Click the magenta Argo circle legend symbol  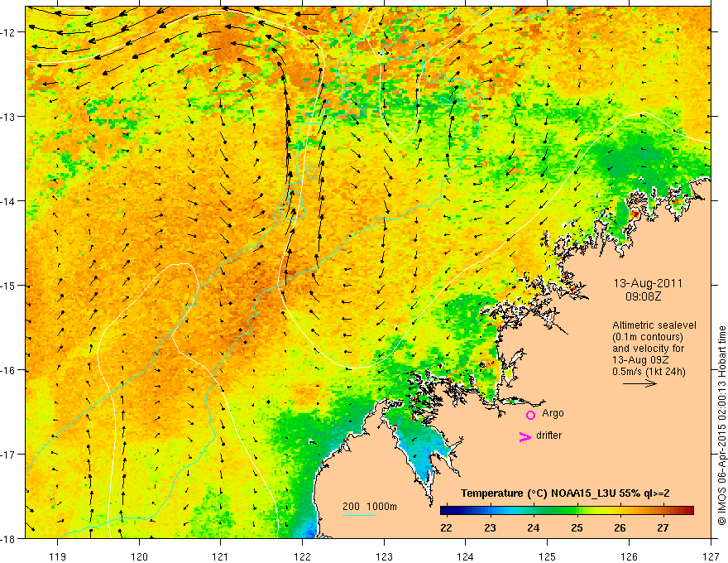pos(530,415)
